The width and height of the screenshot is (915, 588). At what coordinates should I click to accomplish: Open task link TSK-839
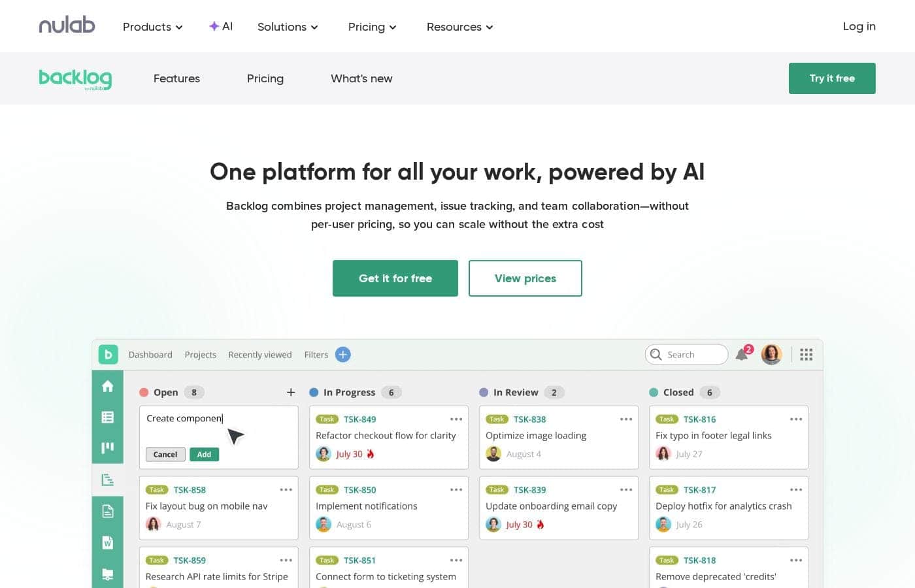point(530,490)
